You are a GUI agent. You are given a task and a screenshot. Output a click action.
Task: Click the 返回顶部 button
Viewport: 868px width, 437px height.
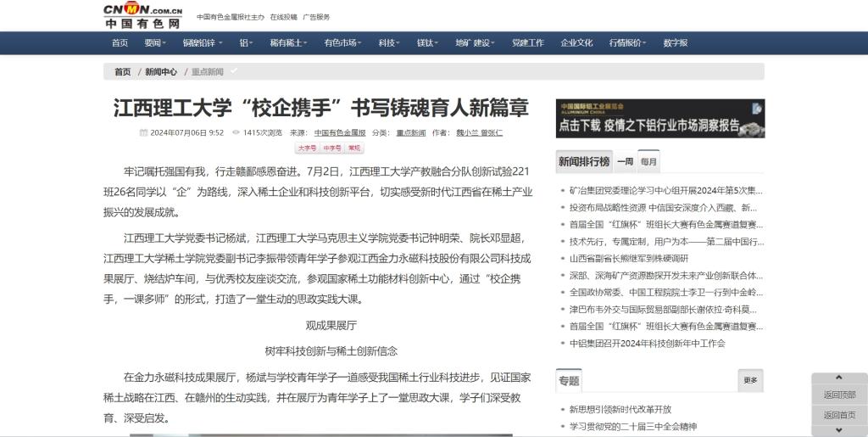point(839,395)
